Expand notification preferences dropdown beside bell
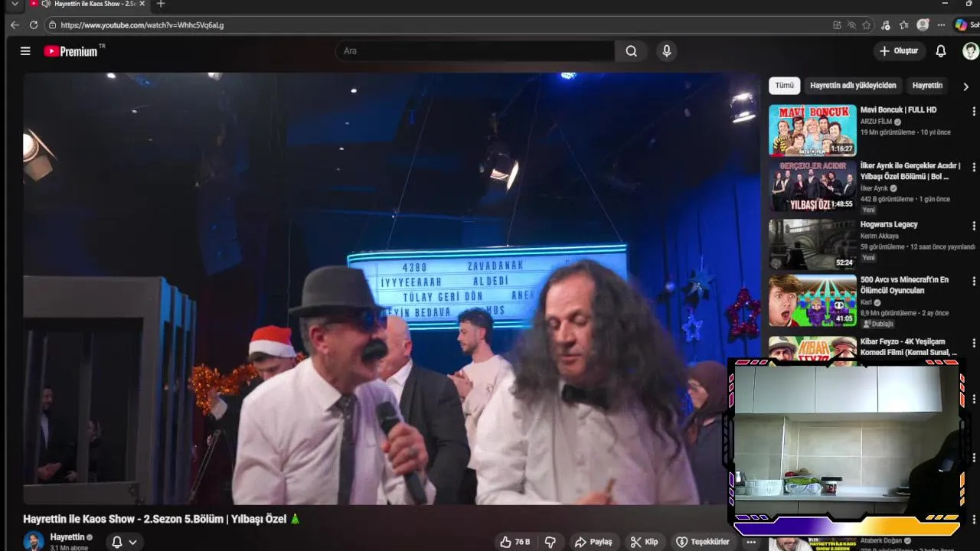The width and height of the screenshot is (980, 551). pyautogui.click(x=133, y=543)
